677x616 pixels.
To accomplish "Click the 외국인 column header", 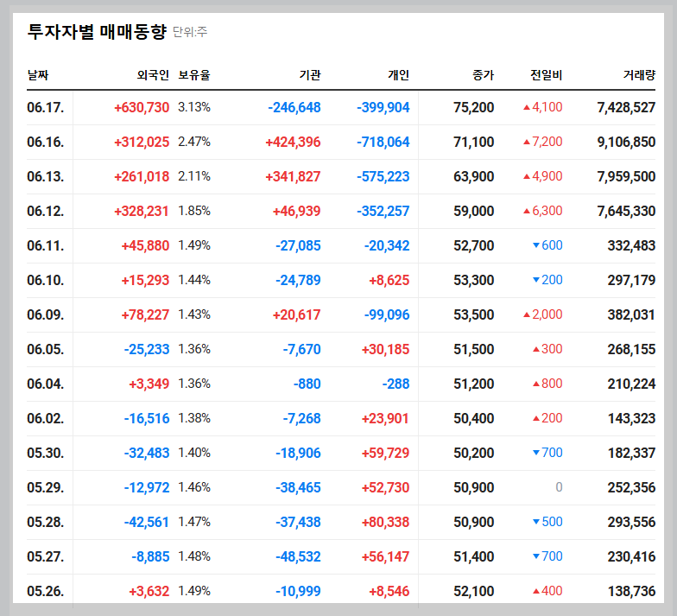I will [x=153, y=75].
